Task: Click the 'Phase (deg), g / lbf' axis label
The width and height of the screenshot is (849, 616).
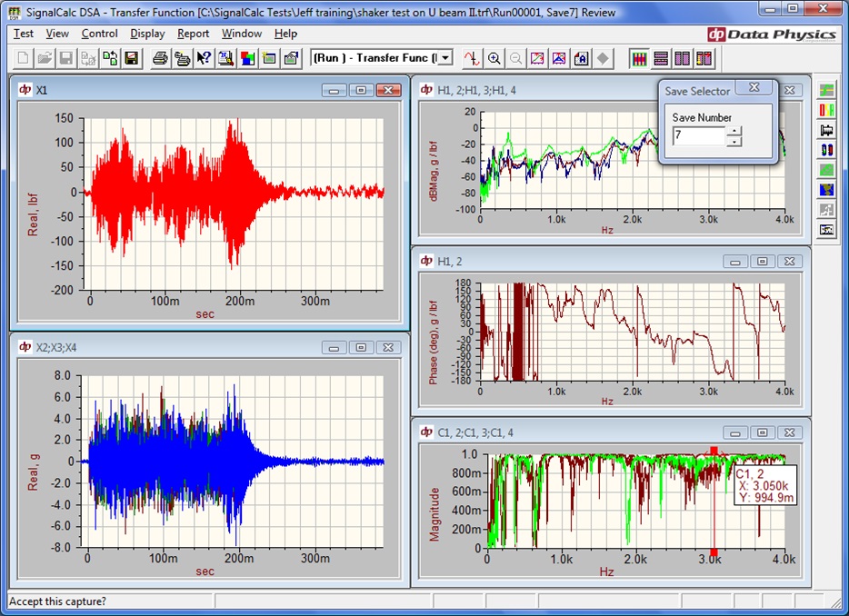Action: tap(433, 343)
